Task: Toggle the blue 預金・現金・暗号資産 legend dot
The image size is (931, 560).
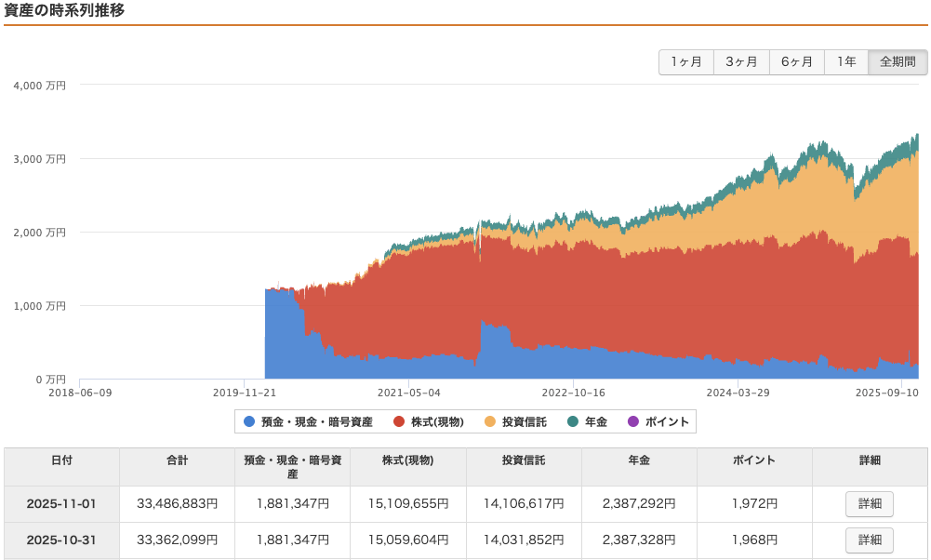Action: 248,421
